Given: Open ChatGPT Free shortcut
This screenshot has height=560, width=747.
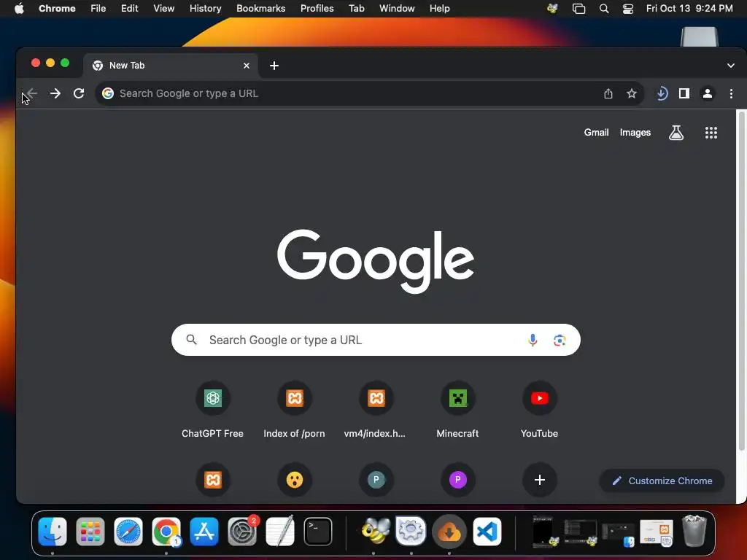Looking at the screenshot, I should click(212, 410).
